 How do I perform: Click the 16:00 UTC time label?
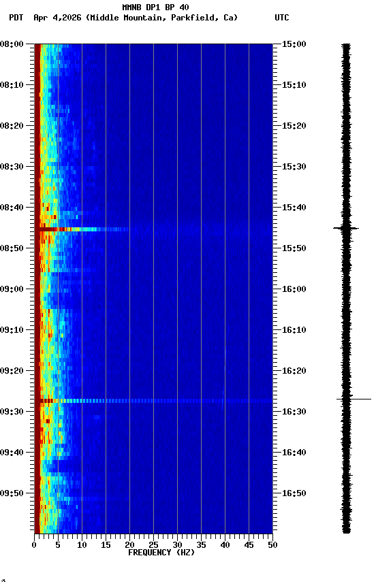pos(294,289)
